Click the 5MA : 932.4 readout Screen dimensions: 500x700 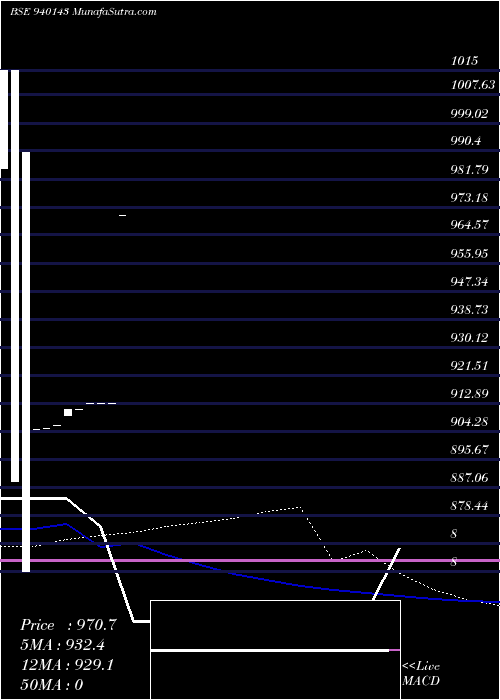[x=63, y=645]
